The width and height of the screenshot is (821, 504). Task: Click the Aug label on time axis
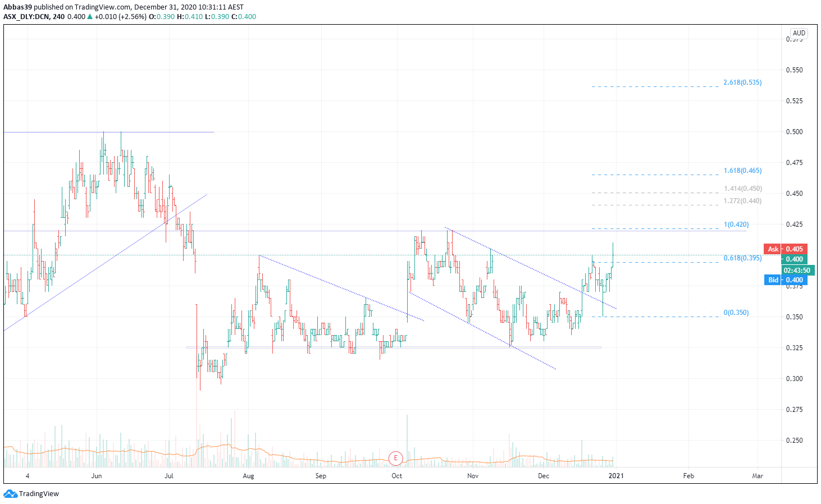[248, 476]
